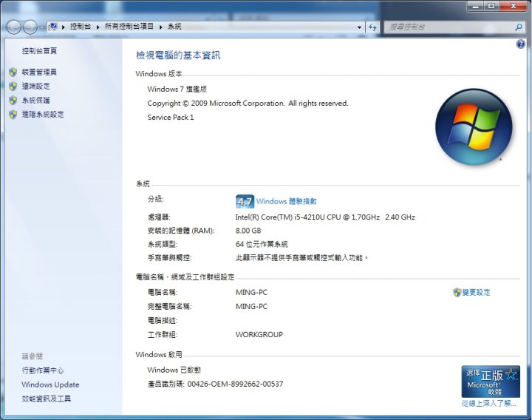Expand the arrow after 所有控制台項目 breadcrumb
The height and width of the screenshot is (420, 532).
click(x=161, y=27)
